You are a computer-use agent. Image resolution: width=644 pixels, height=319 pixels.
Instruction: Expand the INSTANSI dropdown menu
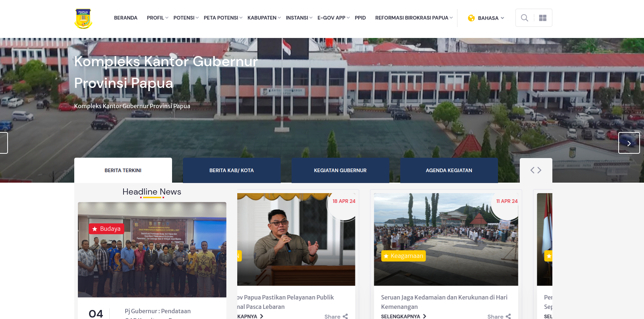(x=299, y=18)
